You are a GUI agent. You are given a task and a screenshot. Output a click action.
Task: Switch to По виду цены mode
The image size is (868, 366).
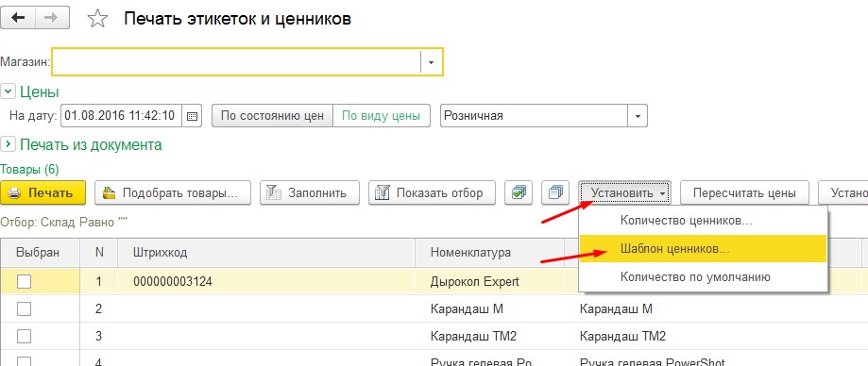pyautogui.click(x=381, y=116)
